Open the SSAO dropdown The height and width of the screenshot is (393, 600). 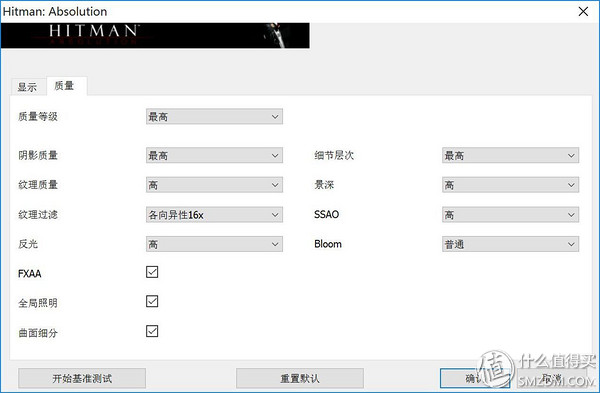click(510, 215)
